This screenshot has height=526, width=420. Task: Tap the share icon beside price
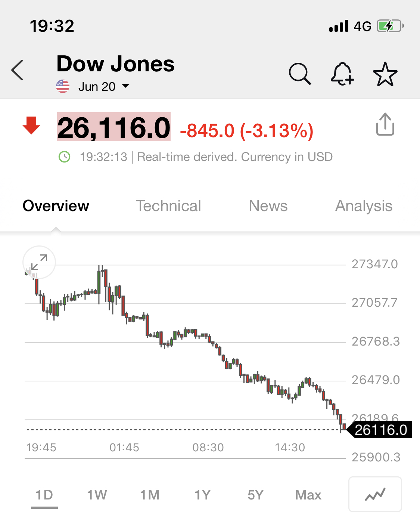tap(385, 124)
